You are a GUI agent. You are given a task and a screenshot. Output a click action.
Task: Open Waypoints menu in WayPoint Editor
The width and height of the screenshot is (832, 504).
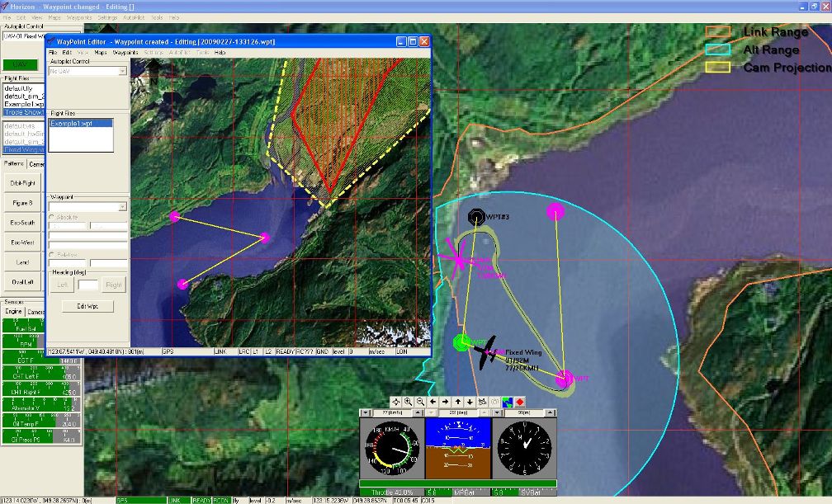pos(125,52)
